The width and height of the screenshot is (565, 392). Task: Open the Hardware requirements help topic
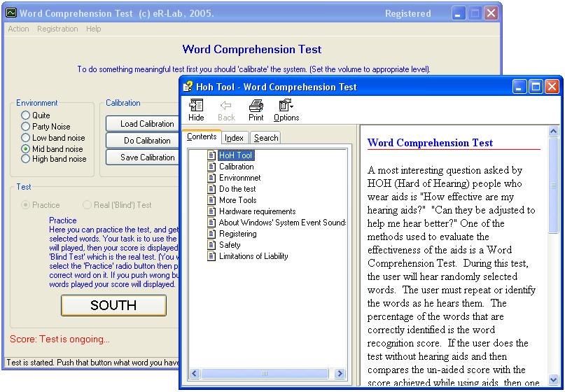(257, 211)
